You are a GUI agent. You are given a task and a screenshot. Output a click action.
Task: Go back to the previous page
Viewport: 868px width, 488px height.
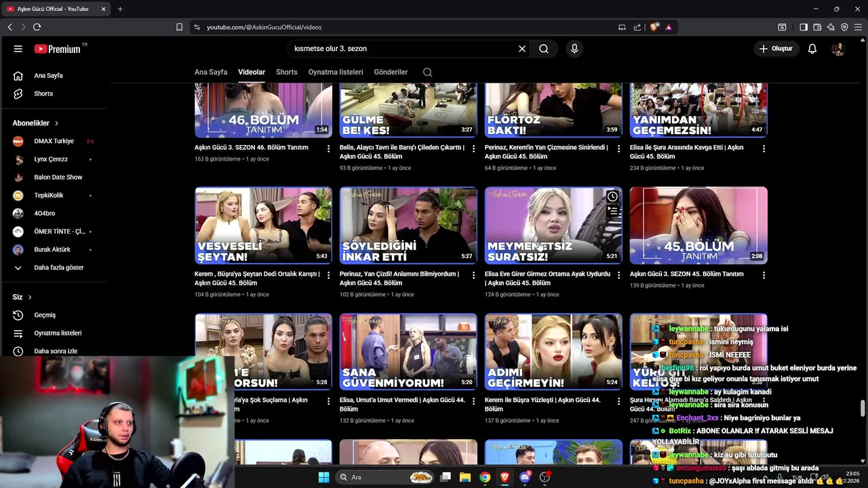pos(9,27)
